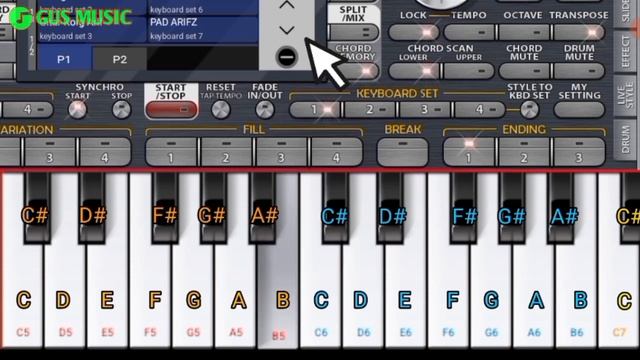Screen dimensions: 640x360
Task: Play the orange A# black key
Action: (x=262, y=208)
